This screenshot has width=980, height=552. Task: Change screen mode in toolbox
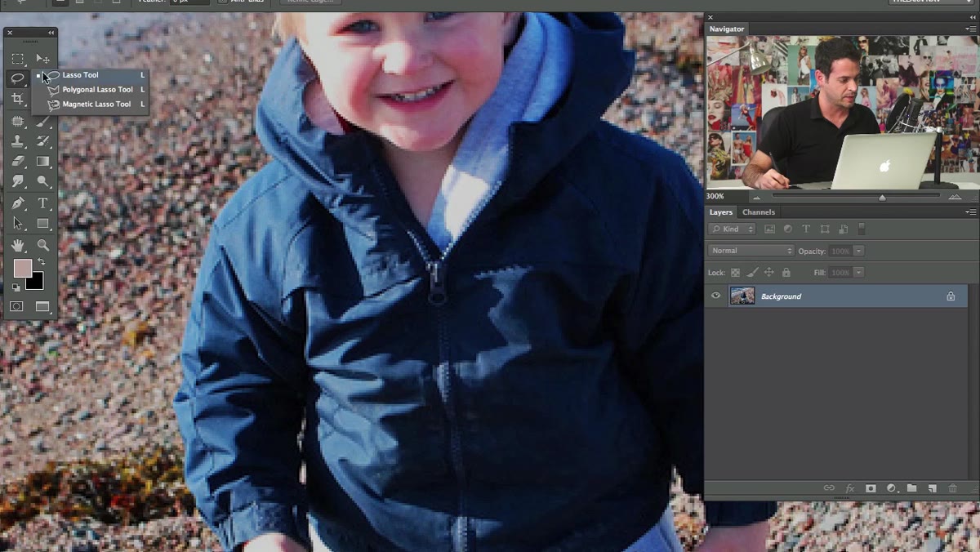pos(42,307)
